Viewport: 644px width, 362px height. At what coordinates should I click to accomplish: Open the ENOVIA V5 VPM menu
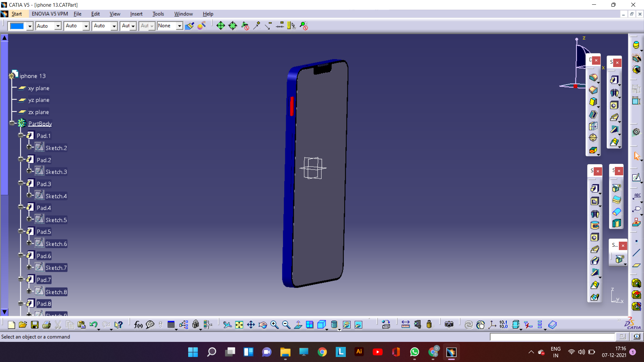pyautogui.click(x=50, y=14)
